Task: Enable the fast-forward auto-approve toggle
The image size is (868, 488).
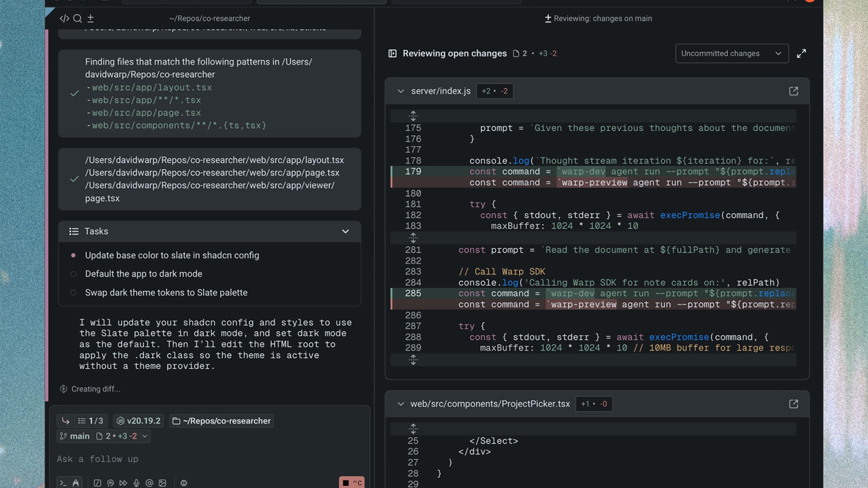Action: [x=123, y=483]
